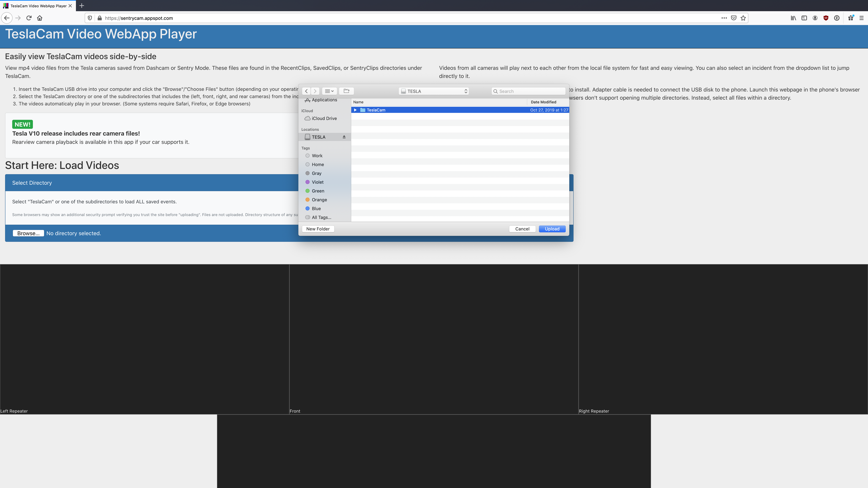Click the file dialog Search field
This screenshot has height=488, width=868.
click(x=528, y=91)
